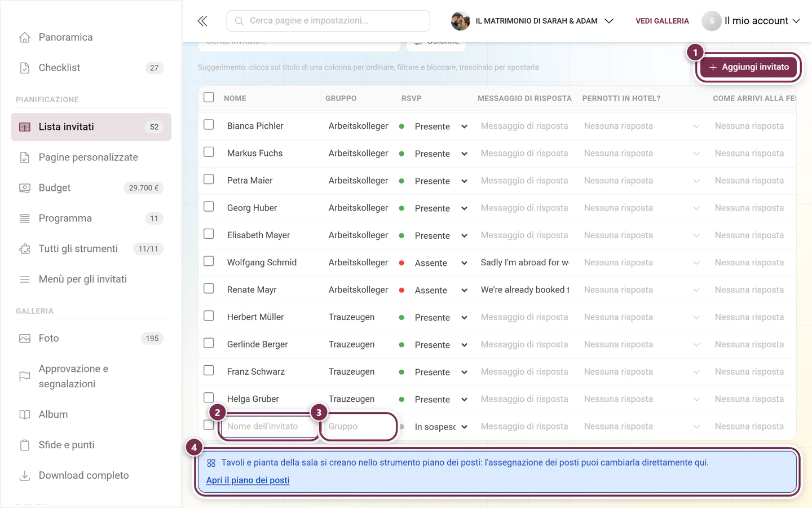Click the Programma list icon
This screenshot has width=812, height=508.
point(25,218)
